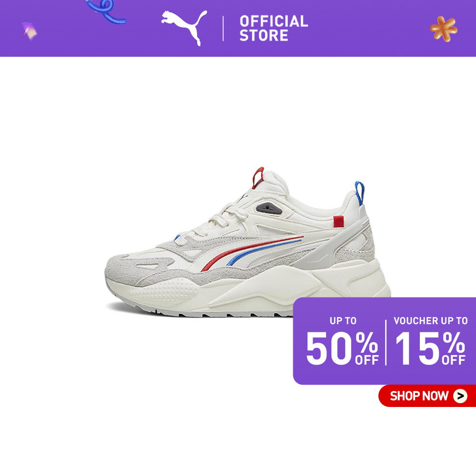Screen dimensions: 476x476
Task: Click the white Puma cat logo
Action: click(184, 28)
